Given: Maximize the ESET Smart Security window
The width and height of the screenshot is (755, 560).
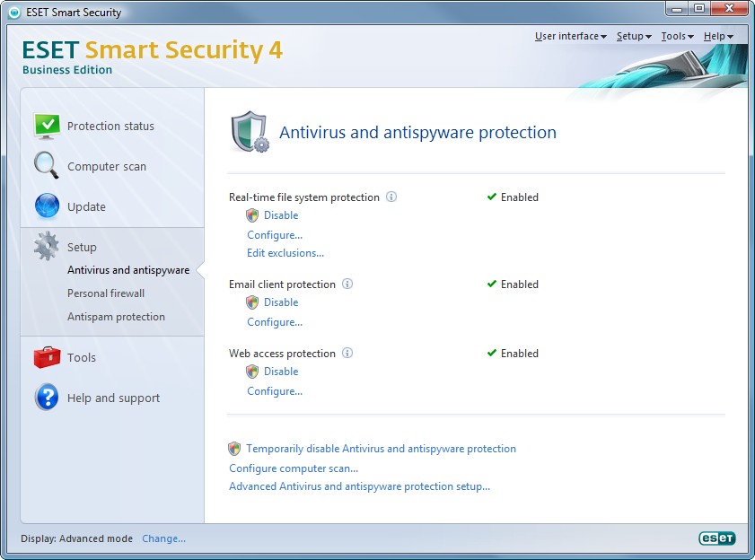Looking at the screenshot, I should coord(699,9).
